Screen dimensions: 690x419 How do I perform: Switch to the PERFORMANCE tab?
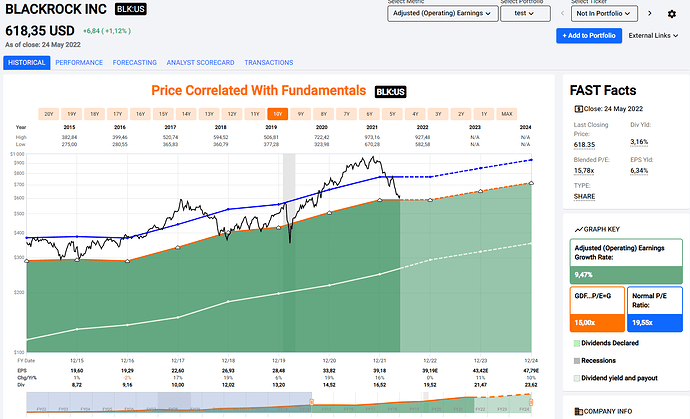click(79, 62)
